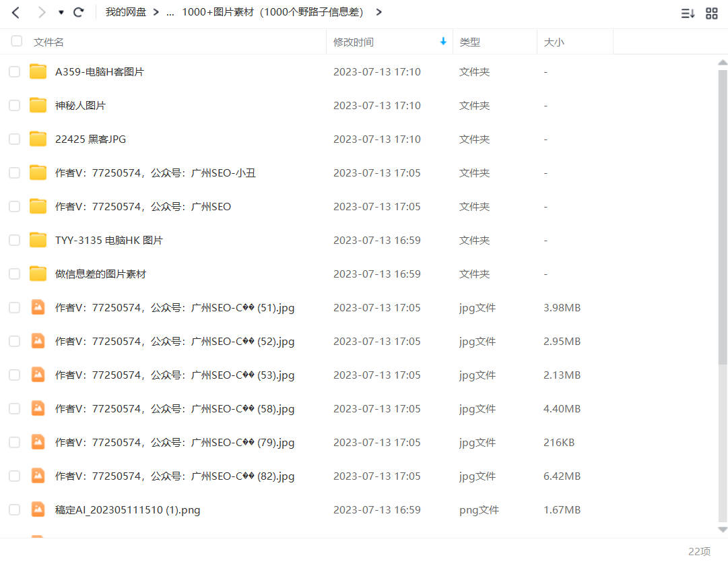Click the vertical scrollbar thumb

point(723,217)
